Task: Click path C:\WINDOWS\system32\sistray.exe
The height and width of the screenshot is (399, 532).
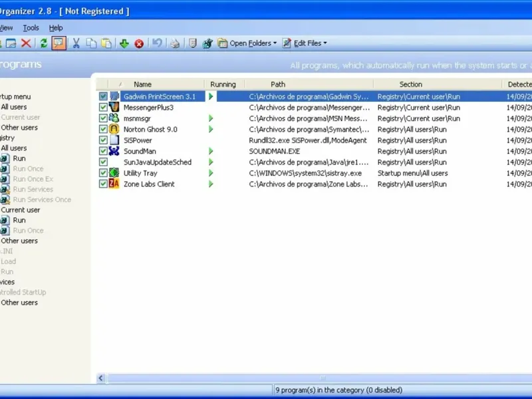Action: [305, 173]
